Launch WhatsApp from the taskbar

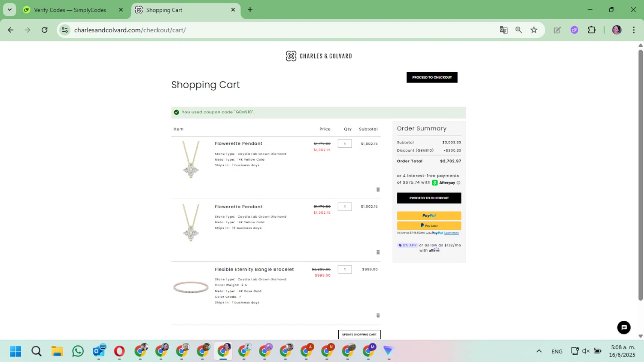[78, 351]
